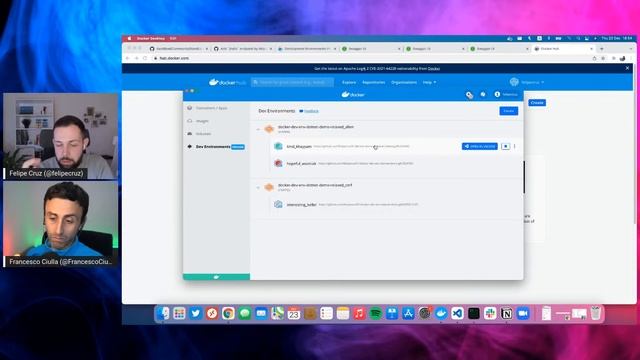Image resolution: width=640 pixels, height=360 pixels.
Task: Expand the Help dropdown in Docker Hub
Action: (429, 82)
